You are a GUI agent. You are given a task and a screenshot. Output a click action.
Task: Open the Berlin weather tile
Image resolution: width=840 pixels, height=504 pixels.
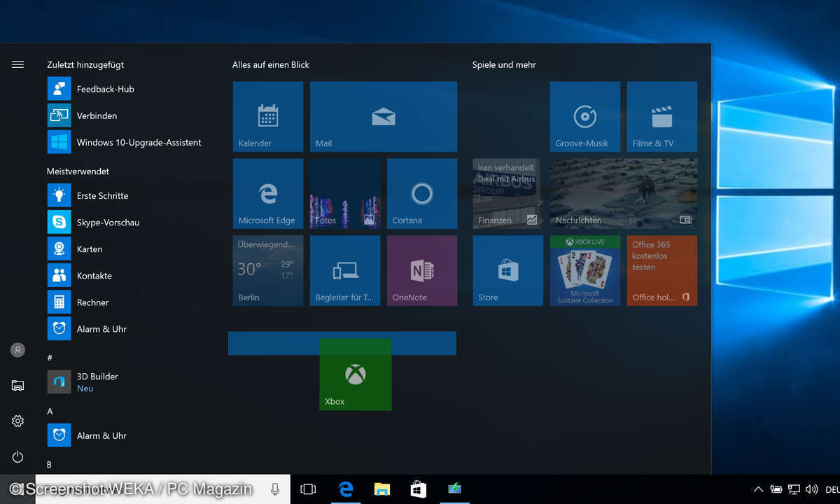268,271
